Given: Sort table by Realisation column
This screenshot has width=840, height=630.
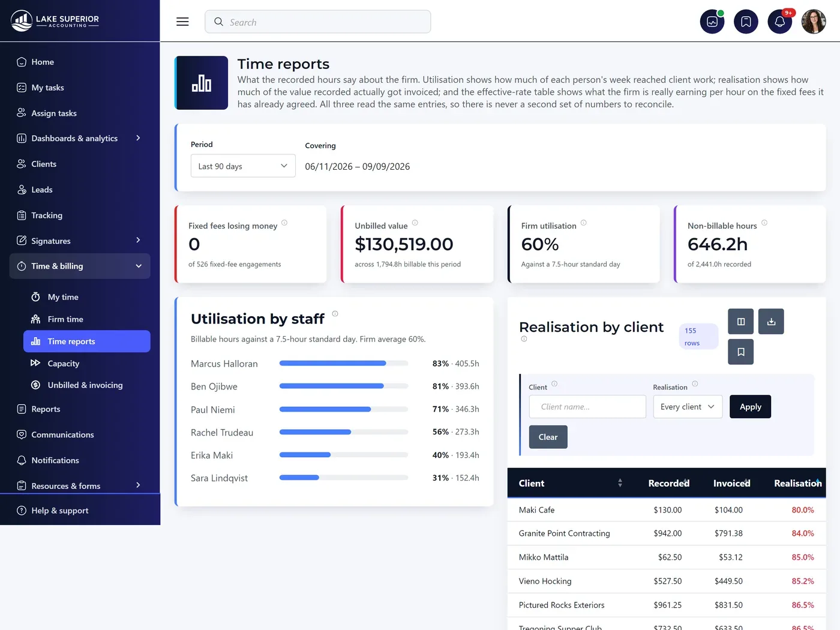Looking at the screenshot, I should (x=797, y=483).
